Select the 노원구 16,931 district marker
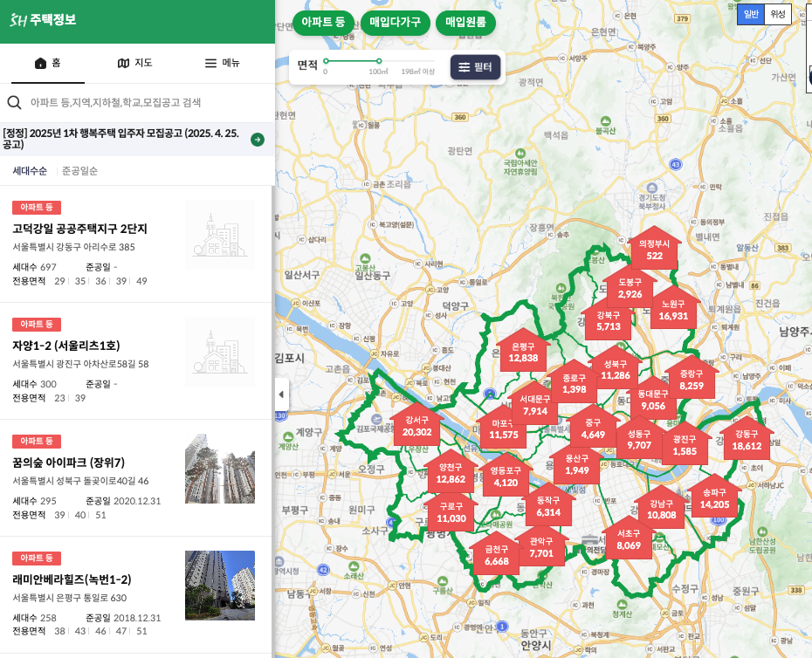Viewport: 812px width, 658px height. tap(673, 312)
